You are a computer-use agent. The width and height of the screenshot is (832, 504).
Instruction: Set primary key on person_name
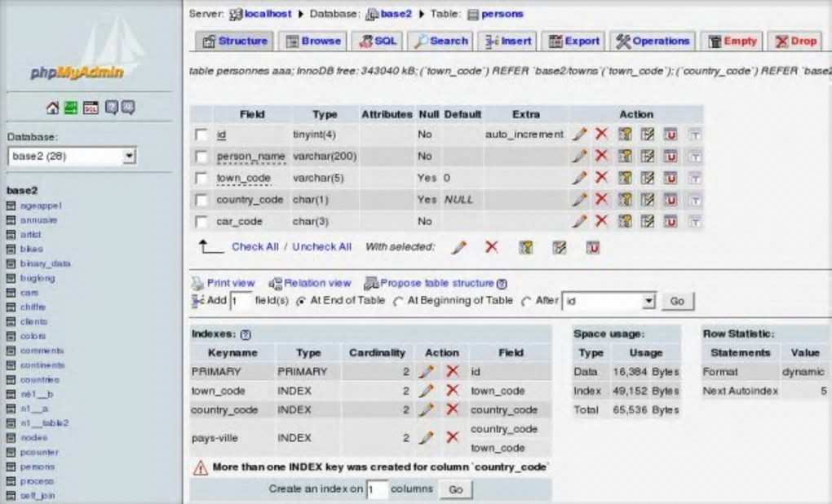click(625, 157)
